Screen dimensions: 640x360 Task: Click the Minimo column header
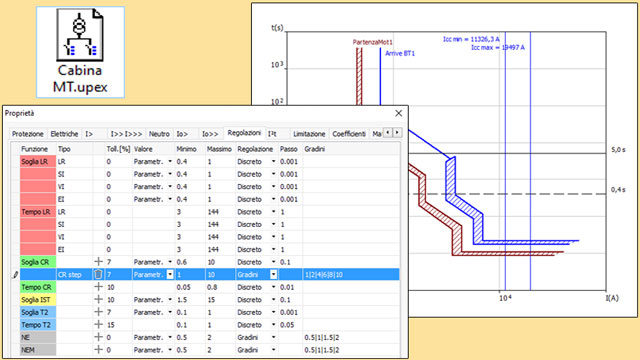[x=186, y=149]
